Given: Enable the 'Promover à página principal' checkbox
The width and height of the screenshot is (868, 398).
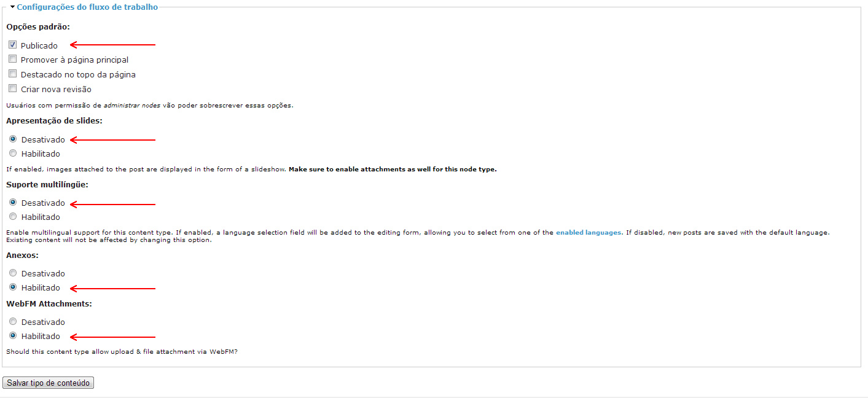Looking at the screenshot, I should (13, 60).
